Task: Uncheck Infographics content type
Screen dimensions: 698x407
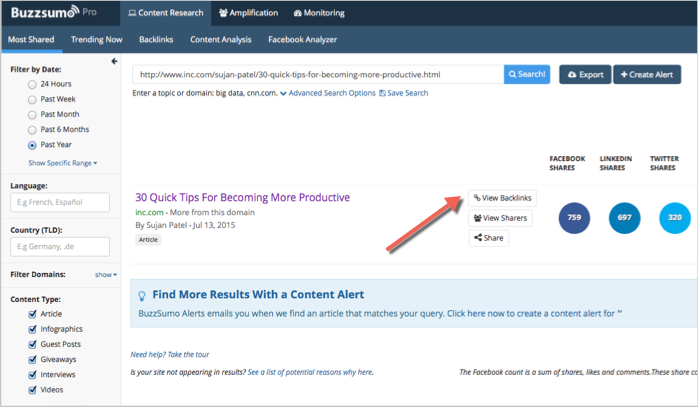Action: coord(32,329)
